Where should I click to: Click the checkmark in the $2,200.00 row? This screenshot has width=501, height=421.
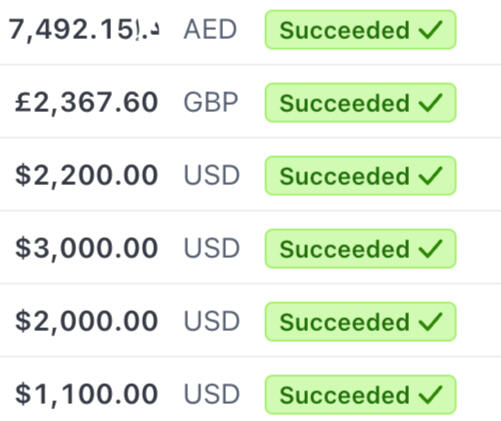pyautogui.click(x=431, y=176)
